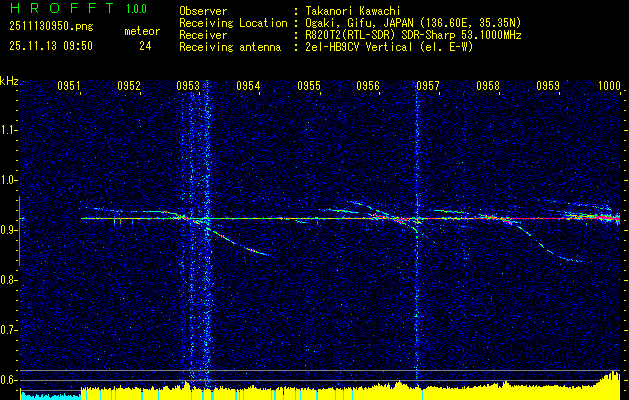Click the 0955 time marker

tap(309, 85)
